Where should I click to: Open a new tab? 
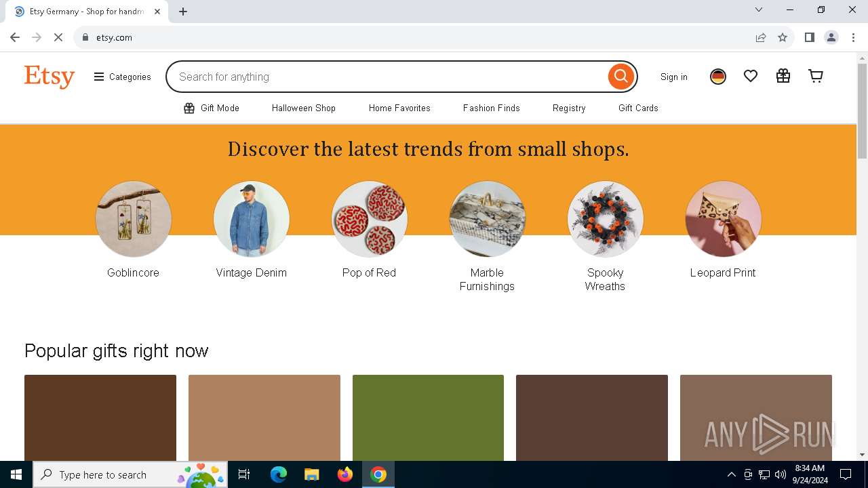tap(183, 12)
